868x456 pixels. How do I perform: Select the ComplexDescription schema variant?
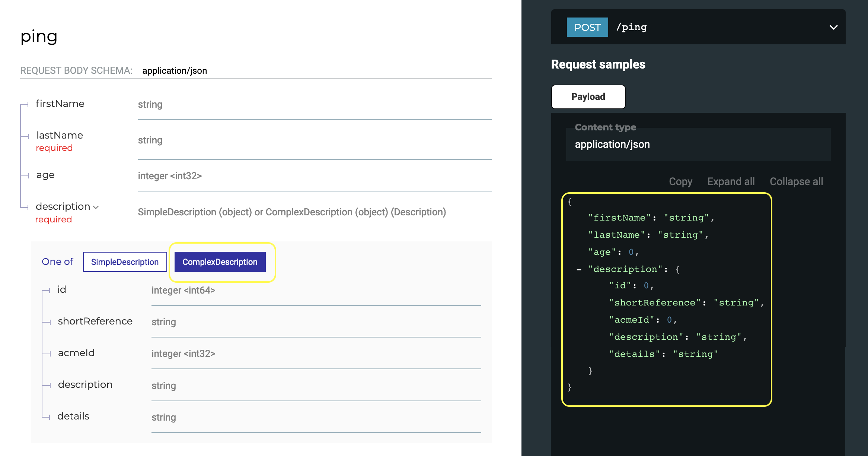(219, 262)
